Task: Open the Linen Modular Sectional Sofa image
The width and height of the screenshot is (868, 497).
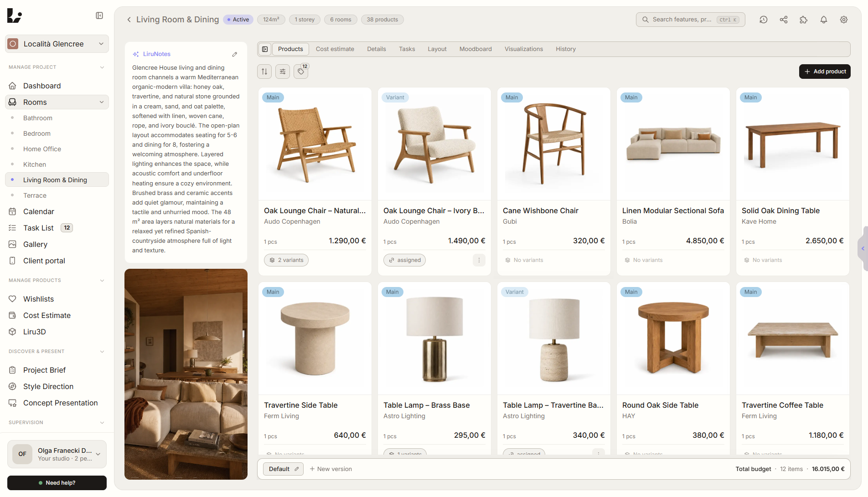Action: (x=673, y=144)
